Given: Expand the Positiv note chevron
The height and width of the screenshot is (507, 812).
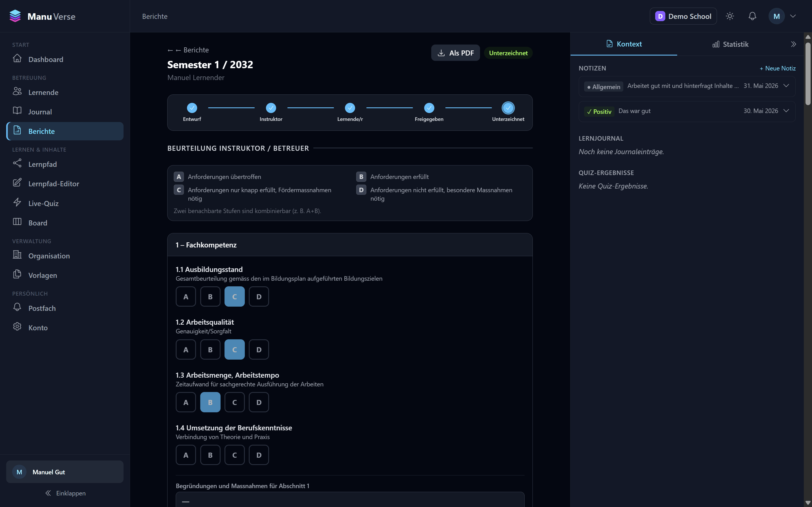Looking at the screenshot, I should pos(786,111).
